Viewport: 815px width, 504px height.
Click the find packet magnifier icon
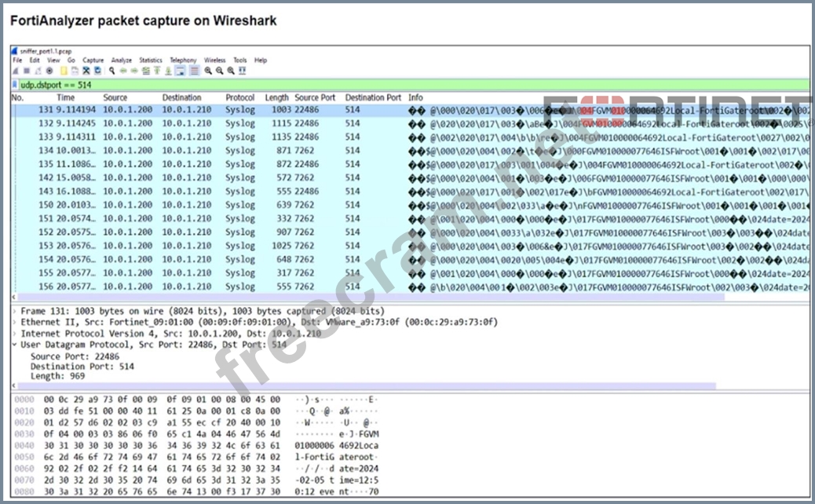113,71
